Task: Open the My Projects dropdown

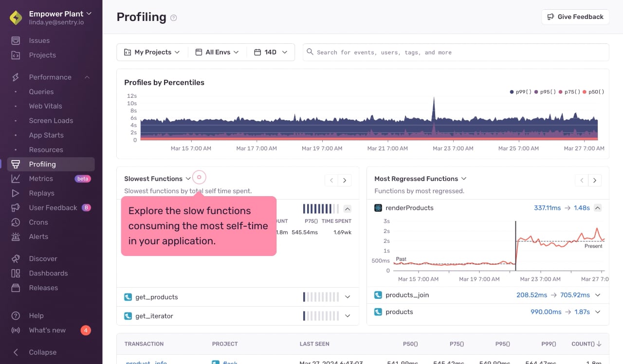Action: pyautogui.click(x=152, y=52)
